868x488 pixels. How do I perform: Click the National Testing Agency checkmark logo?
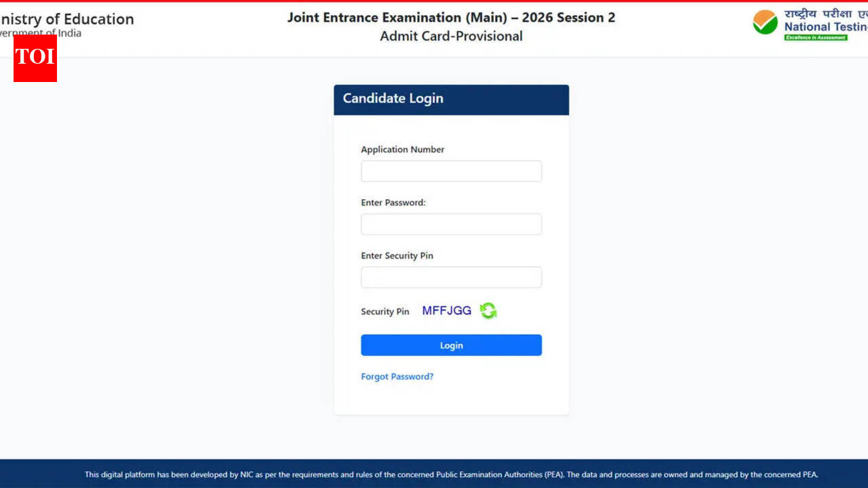point(765,22)
